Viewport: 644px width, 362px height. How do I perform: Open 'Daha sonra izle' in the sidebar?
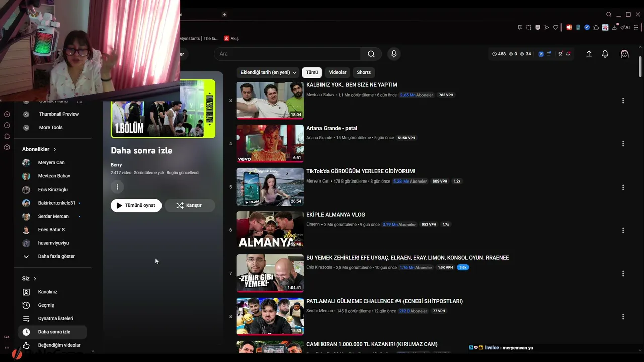pos(52,332)
